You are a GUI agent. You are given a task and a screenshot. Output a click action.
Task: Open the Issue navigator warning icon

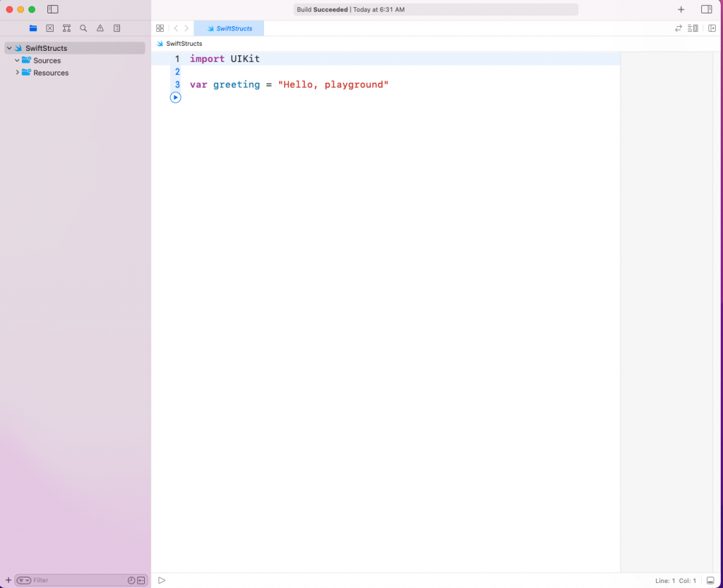tap(100, 28)
